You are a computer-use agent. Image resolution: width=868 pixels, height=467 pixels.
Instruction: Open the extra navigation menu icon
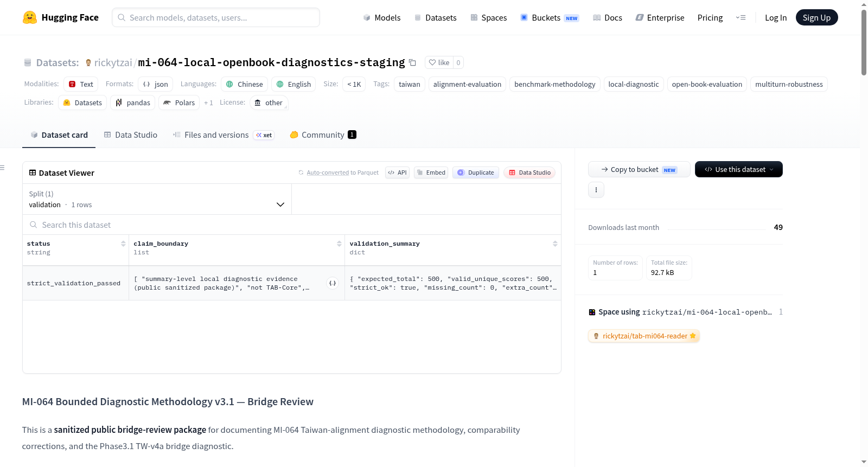pos(741,17)
